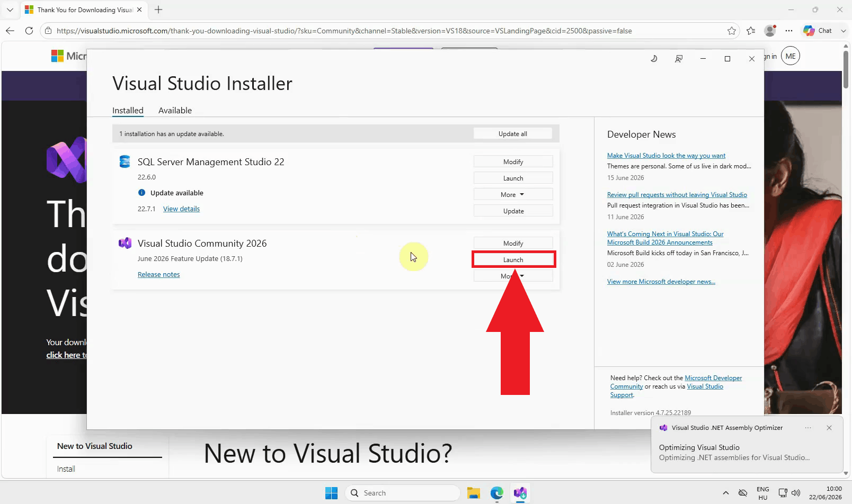This screenshot has height=504, width=852.
Task: Open the Release notes link
Action: tap(158, 274)
